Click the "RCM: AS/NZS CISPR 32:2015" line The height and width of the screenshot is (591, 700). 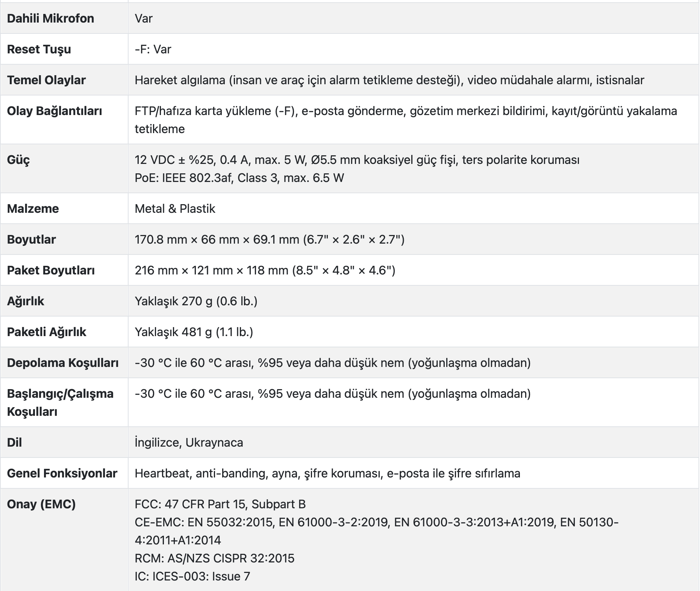[214, 558]
